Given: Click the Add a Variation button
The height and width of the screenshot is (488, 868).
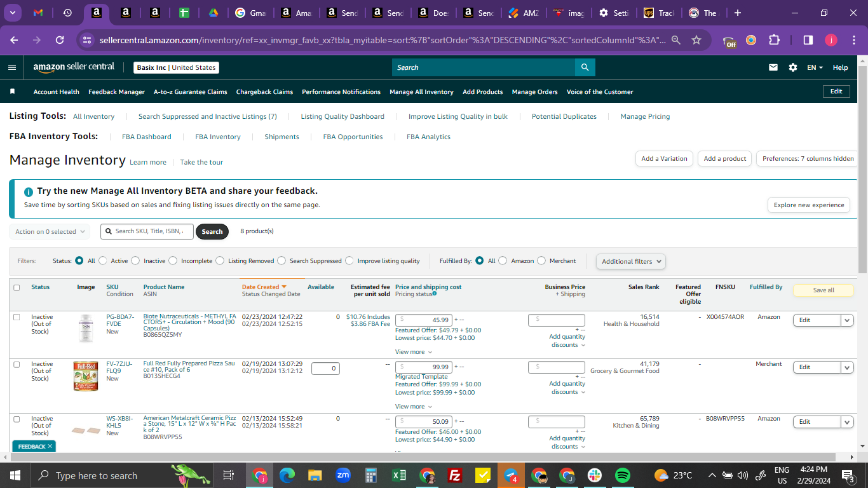Looking at the screenshot, I should tap(664, 159).
